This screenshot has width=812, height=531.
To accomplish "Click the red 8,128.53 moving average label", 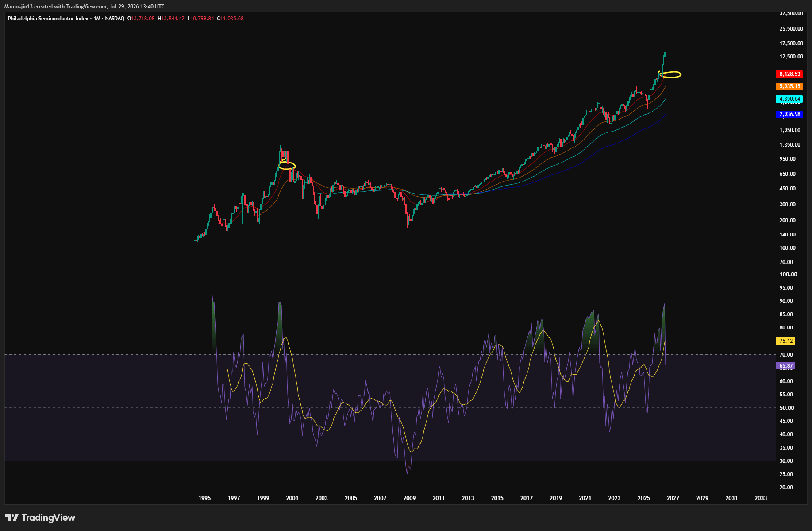I will [x=789, y=74].
